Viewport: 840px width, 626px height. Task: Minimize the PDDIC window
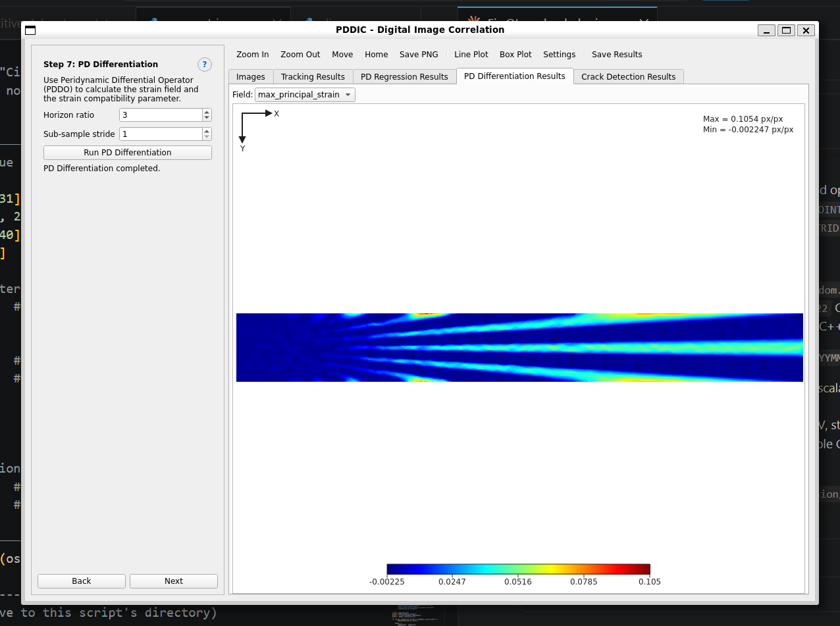[x=766, y=30]
